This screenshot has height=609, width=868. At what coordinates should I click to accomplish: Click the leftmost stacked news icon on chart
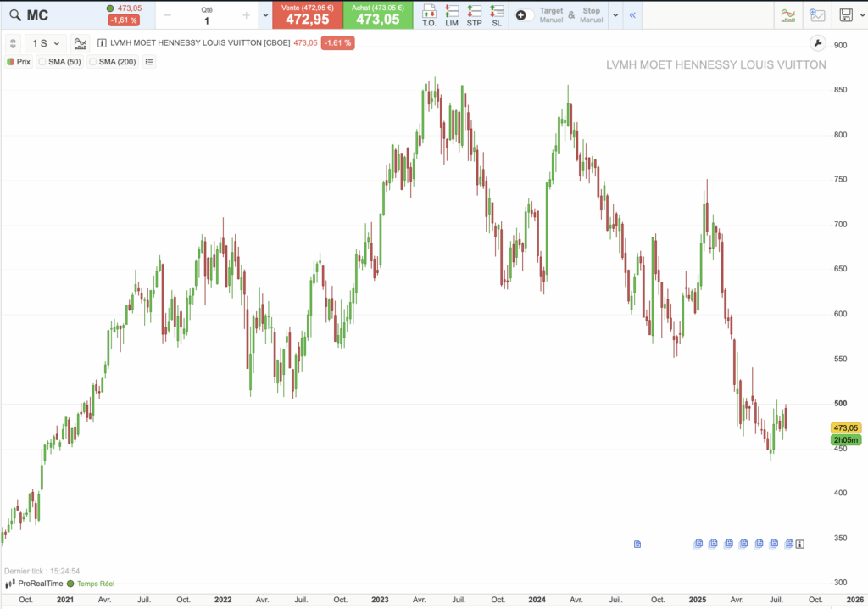(x=698, y=544)
